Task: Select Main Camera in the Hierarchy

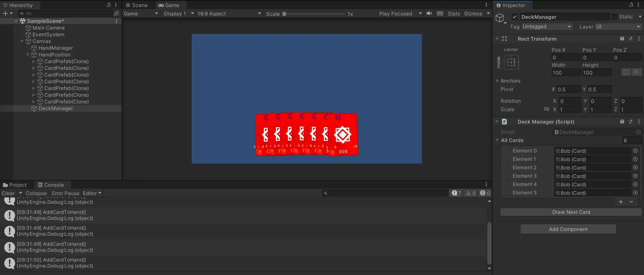Action: tap(48, 28)
